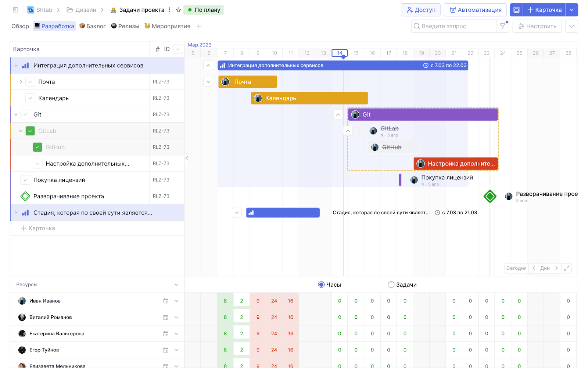
Task: Add a new column with plus icon
Action: click(178, 49)
